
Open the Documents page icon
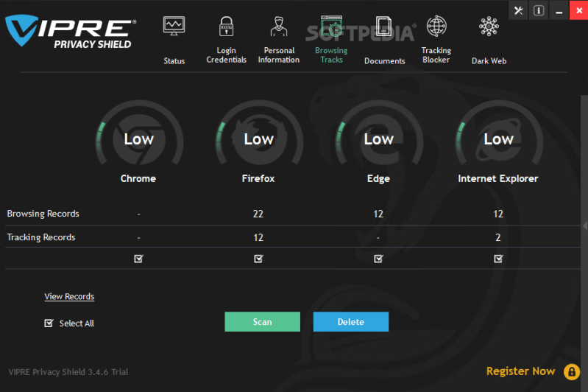pyautogui.click(x=383, y=27)
